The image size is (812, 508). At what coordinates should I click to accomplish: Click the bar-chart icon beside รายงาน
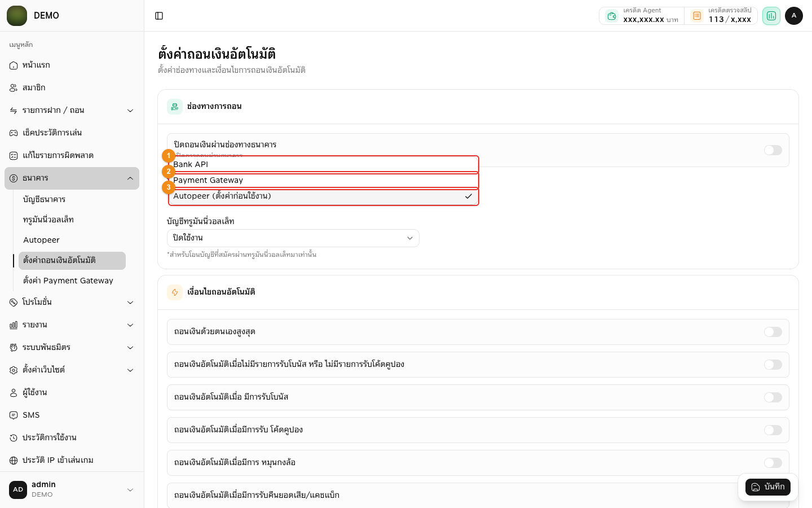[14, 325]
